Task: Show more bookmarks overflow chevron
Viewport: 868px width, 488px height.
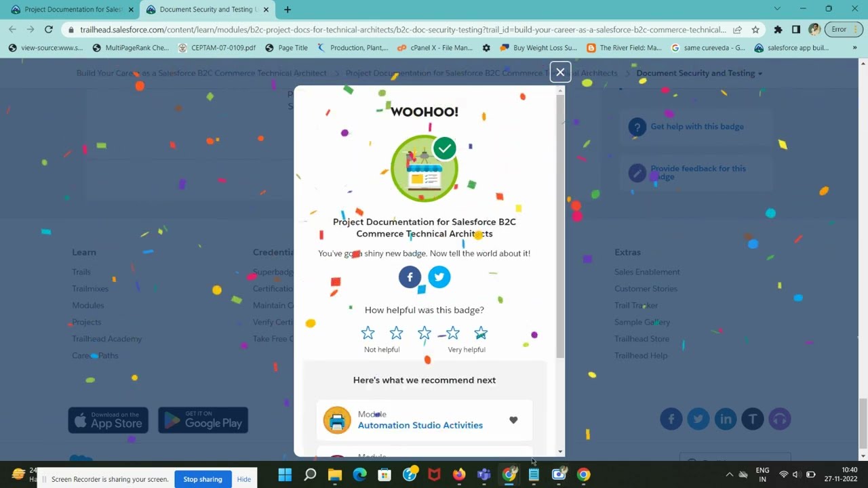Action: click(x=854, y=48)
